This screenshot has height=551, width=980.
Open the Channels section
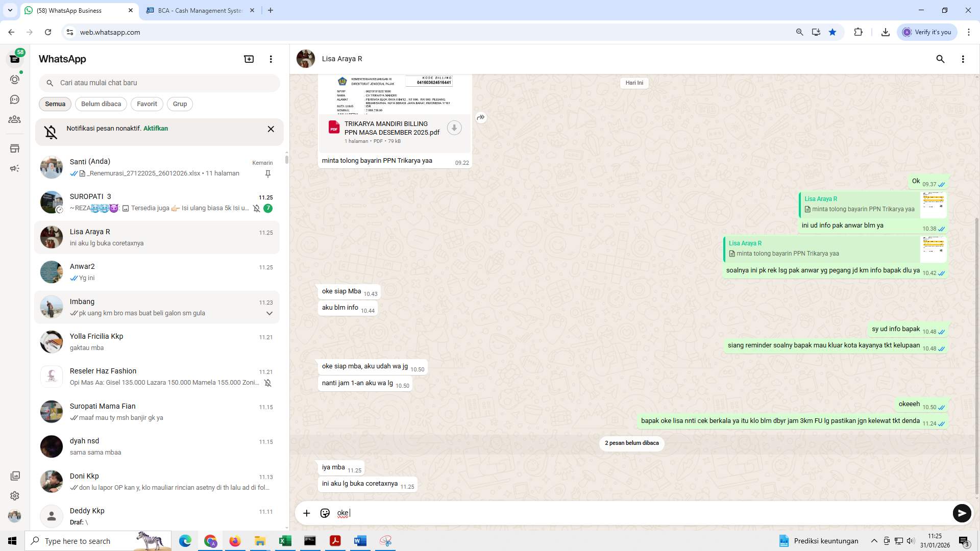tap(15, 99)
